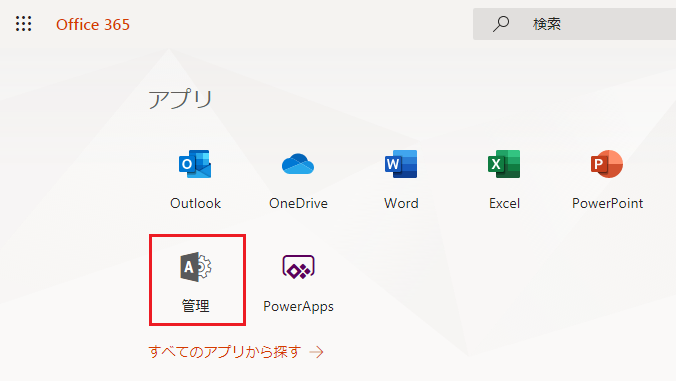The width and height of the screenshot is (676, 381).
Task: Click the すべてのアプリから探す link
Action: pyautogui.click(x=225, y=352)
